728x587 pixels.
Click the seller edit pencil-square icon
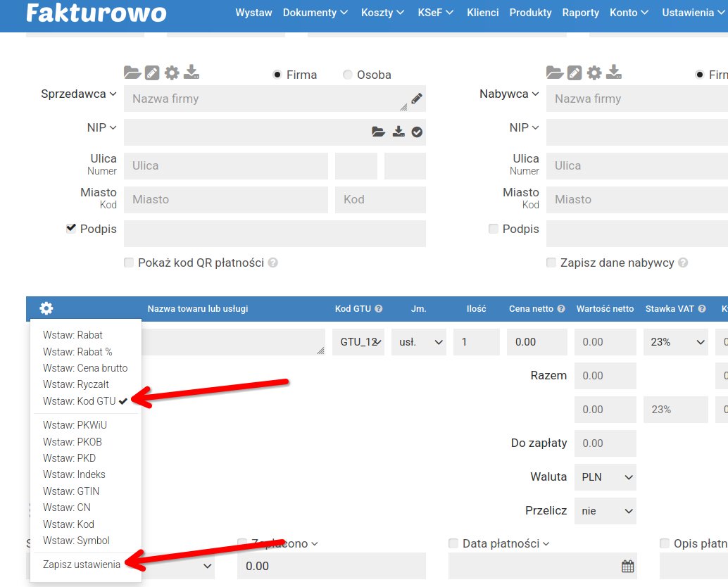[152, 72]
